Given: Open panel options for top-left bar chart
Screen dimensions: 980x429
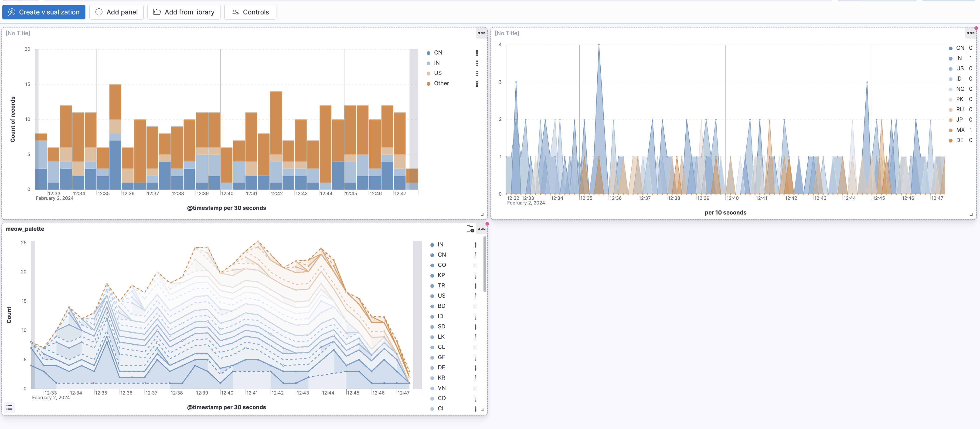Looking at the screenshot, I should [x=481, y=33].
